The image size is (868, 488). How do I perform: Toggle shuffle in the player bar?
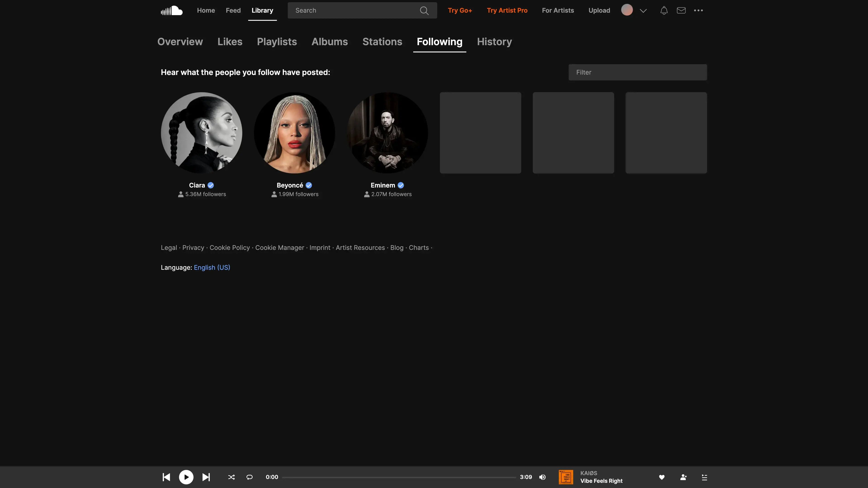pos(231,477)
